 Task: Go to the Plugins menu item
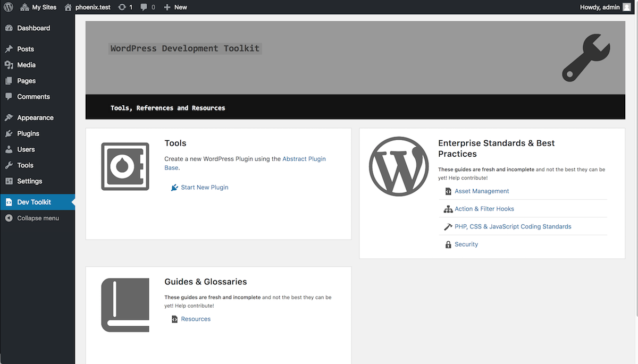(x=37, y=133)
